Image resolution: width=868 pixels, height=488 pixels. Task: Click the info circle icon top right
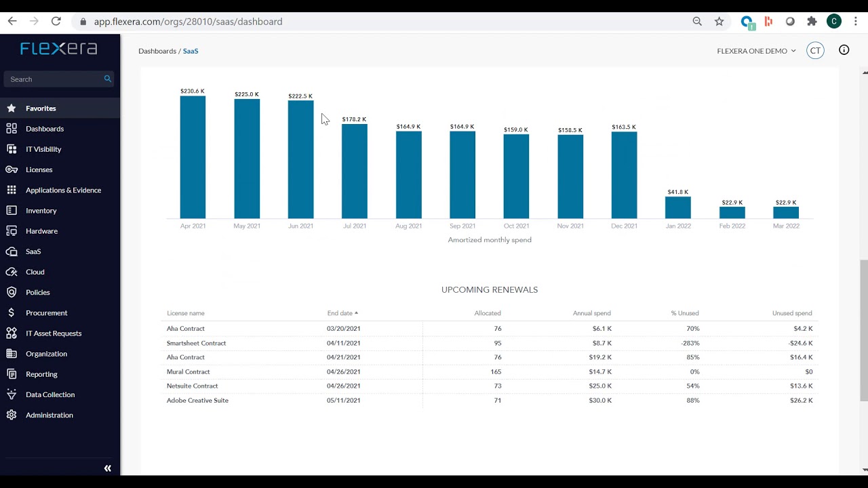coord(844,50)
